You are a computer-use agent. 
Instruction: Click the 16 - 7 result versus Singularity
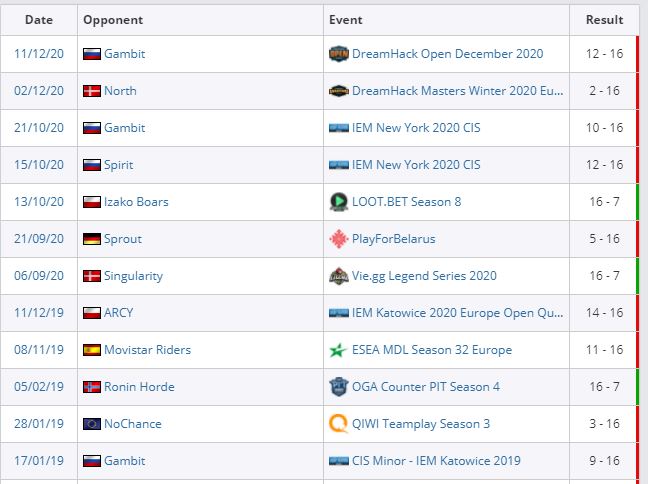point(603,276)
